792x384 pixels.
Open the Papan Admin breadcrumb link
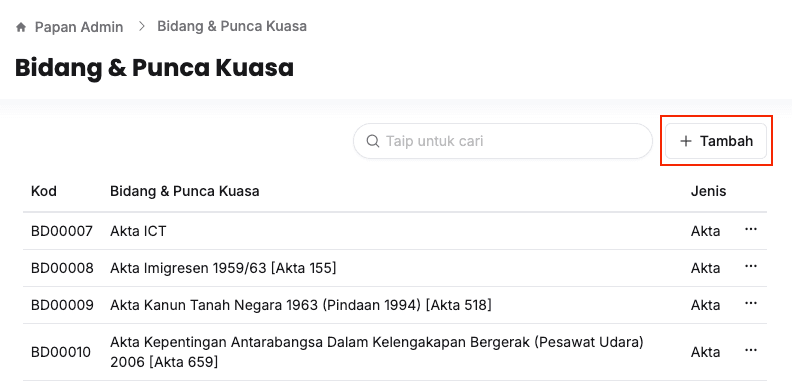tap(79, 27)
